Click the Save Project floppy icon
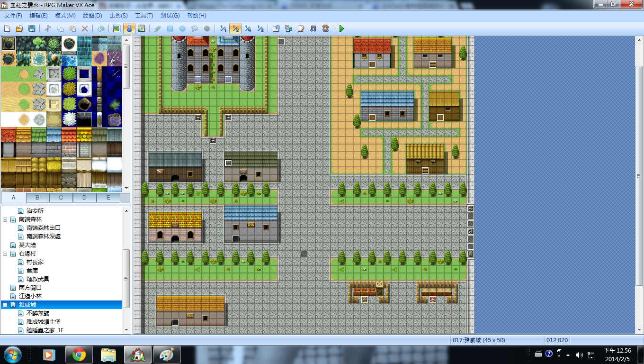The height and width of the screenshot is (364, 644). [32, 28]
